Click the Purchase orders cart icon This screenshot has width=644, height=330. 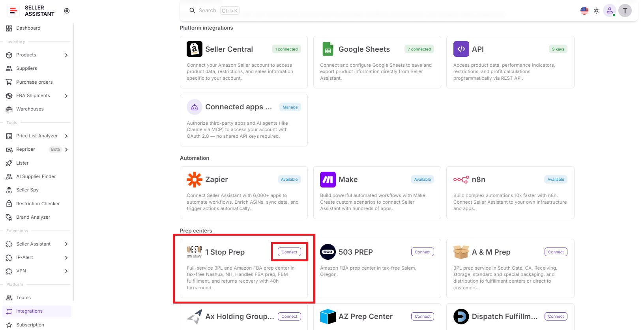coord(9,82)
